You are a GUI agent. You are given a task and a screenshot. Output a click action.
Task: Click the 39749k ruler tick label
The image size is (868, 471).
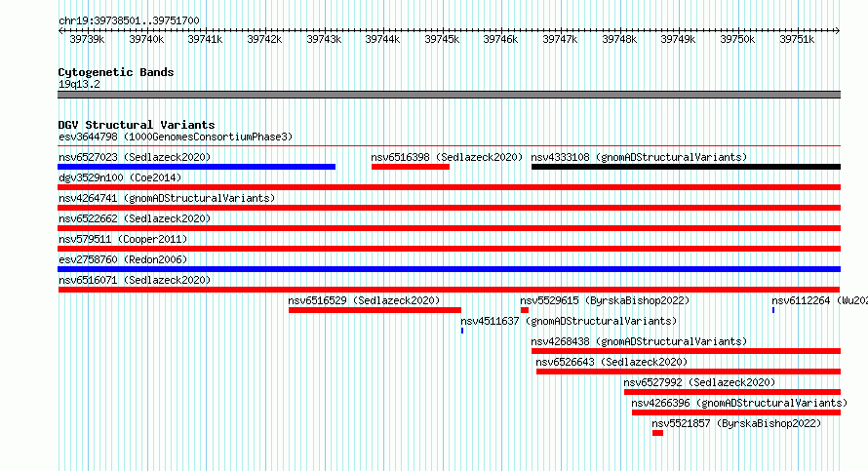(x=678, y=39)
